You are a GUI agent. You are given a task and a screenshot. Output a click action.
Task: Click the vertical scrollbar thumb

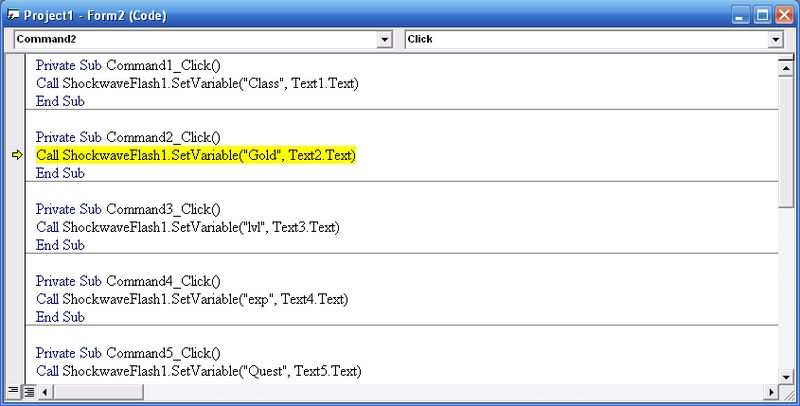(786, 142)
